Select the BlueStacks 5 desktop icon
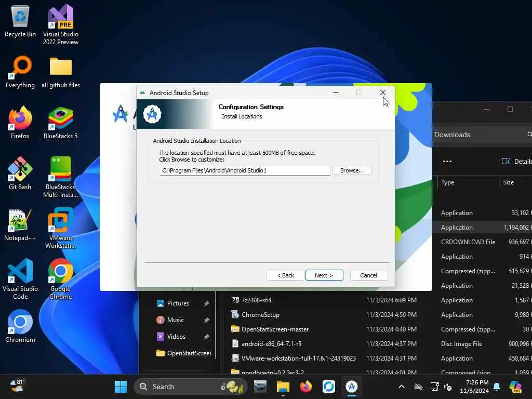Viewport: 532px width, 399px height. [x=61, y=123]
